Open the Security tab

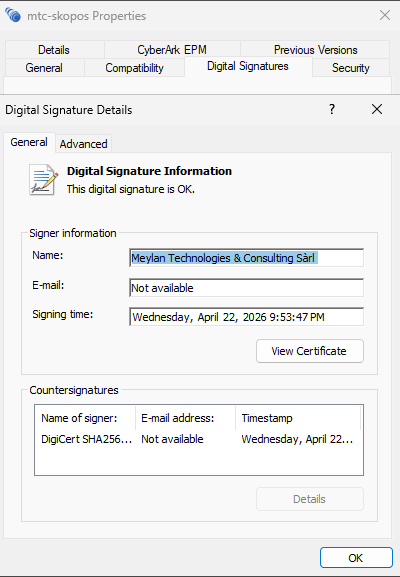pyautogui.click(x=350, y=68)
